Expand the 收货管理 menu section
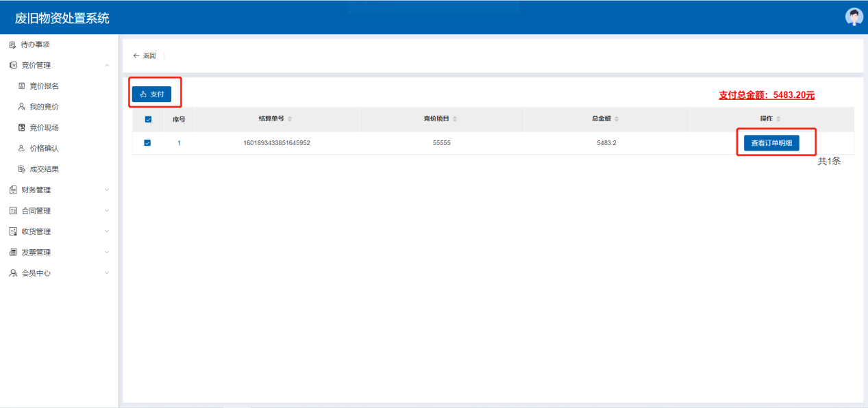Image resolution: width=868 pixels, height=408 pixels. tap(107, 231)
